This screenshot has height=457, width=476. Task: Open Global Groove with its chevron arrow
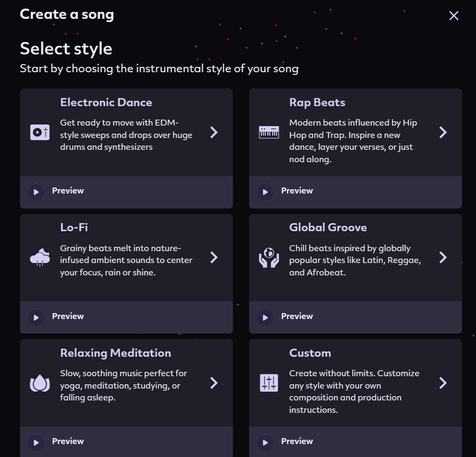coord(443,258)
